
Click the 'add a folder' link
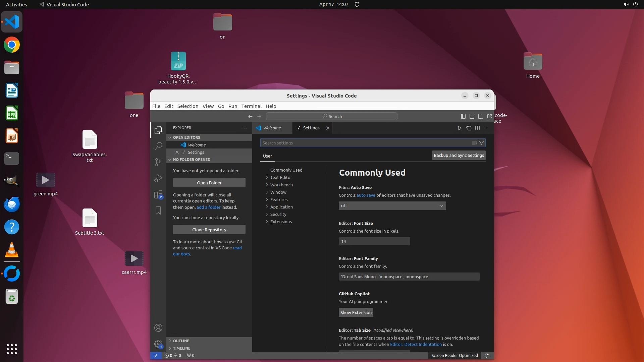coord(208,207)
